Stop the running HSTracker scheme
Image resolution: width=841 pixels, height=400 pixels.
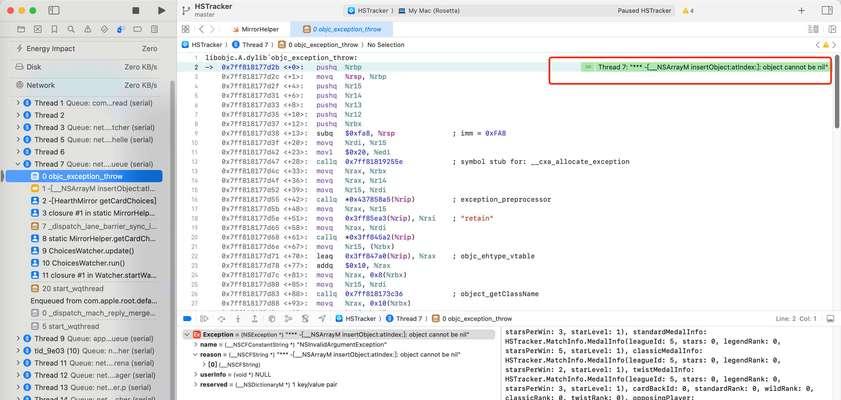(136, 11)
